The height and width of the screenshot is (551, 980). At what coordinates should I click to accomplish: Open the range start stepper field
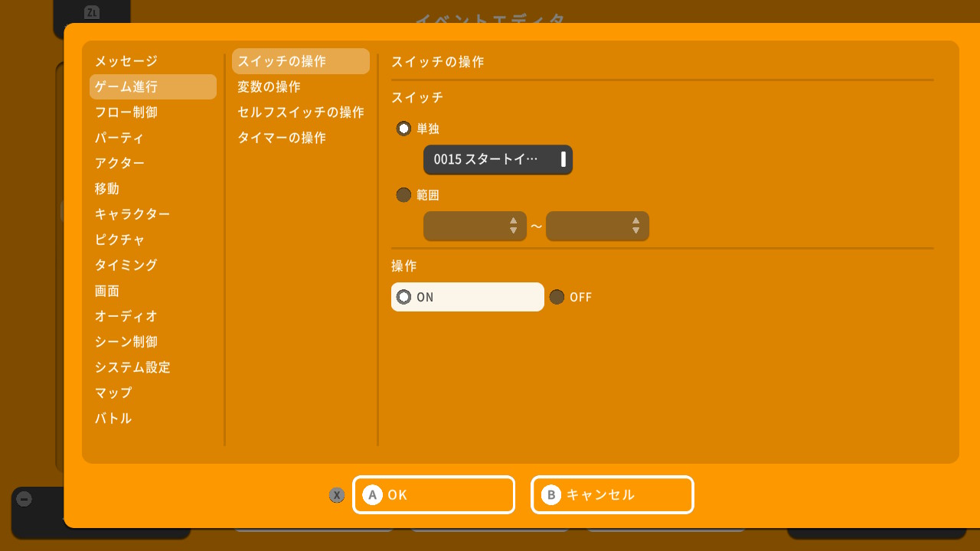tap(475, 226)
